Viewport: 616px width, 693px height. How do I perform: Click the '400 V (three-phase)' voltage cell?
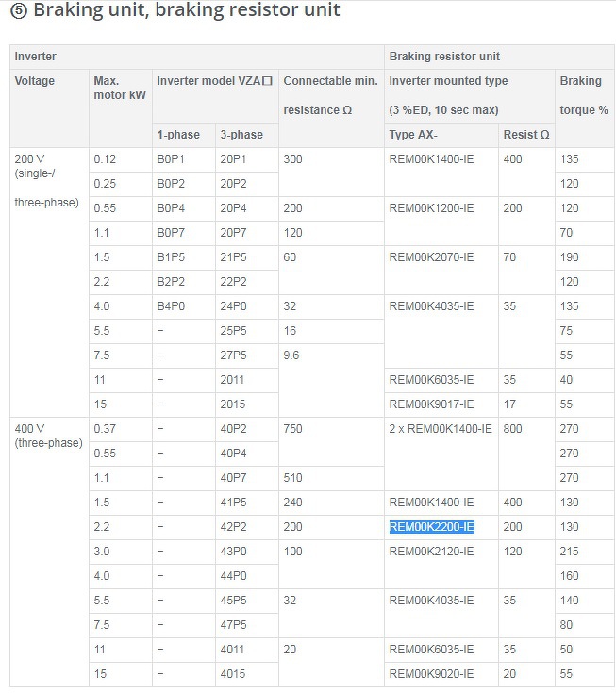(48, 436)
